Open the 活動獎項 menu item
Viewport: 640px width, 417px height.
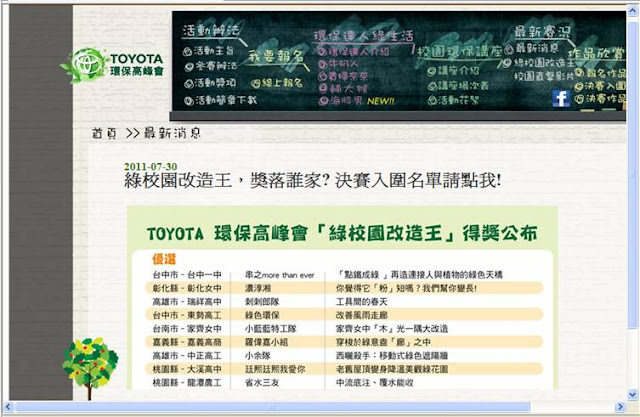[x=210, y=83]
